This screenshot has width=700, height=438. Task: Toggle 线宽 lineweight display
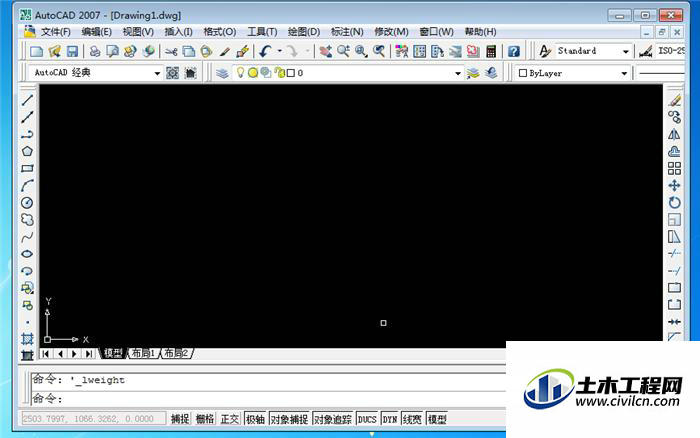tap(412, 419)
